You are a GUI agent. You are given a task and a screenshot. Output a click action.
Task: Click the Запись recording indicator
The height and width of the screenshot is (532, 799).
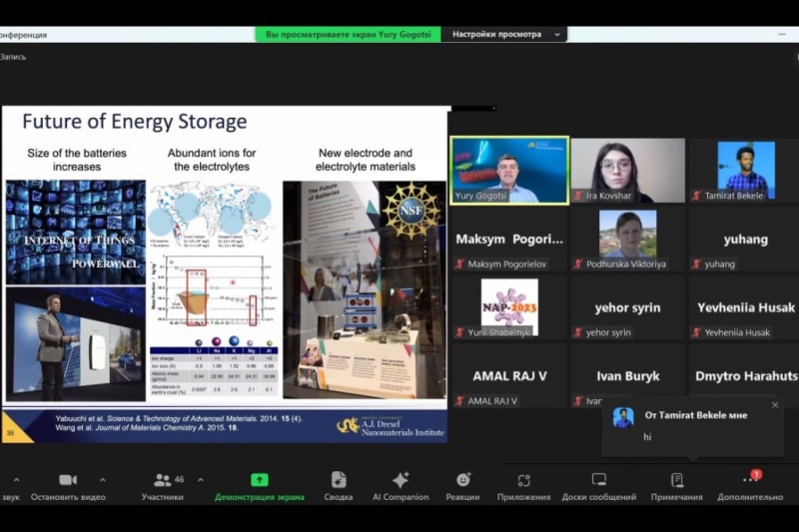pyautogui.click(x=13, y=57)
